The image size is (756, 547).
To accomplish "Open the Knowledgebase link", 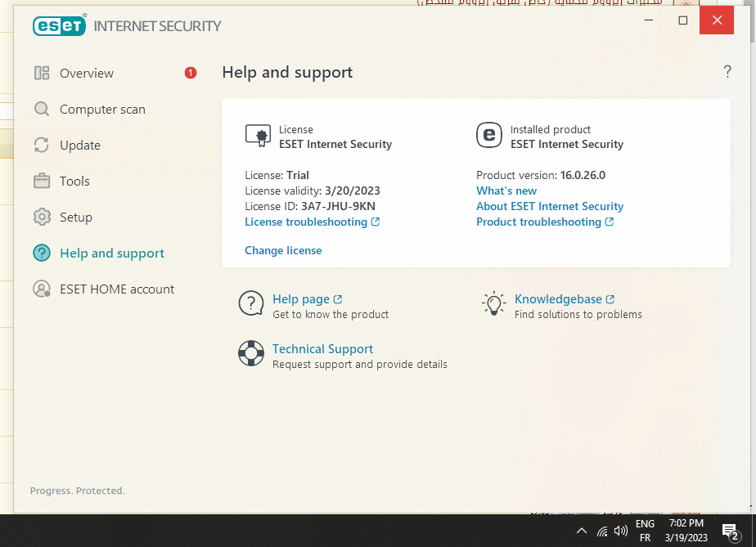I will (558, 299).
